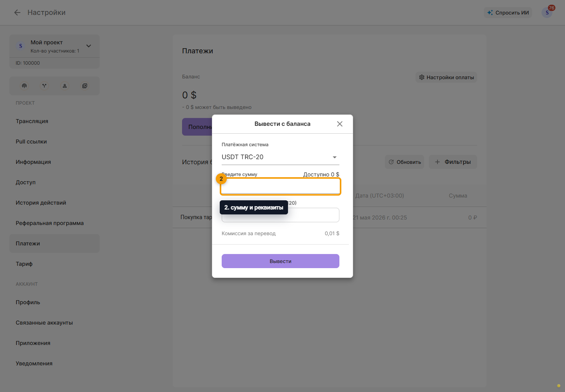Open the broadcast antenna icon in sidebar

tap(24, 86)
